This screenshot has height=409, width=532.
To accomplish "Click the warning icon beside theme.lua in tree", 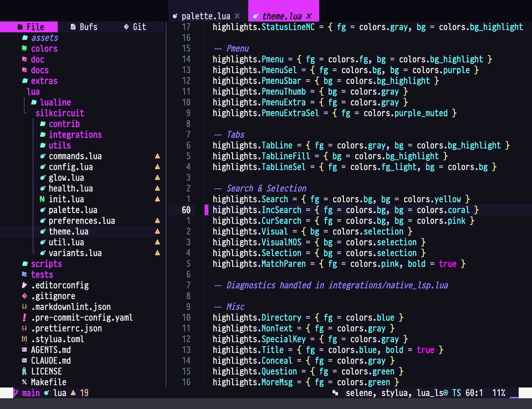I will click(157, 231).
